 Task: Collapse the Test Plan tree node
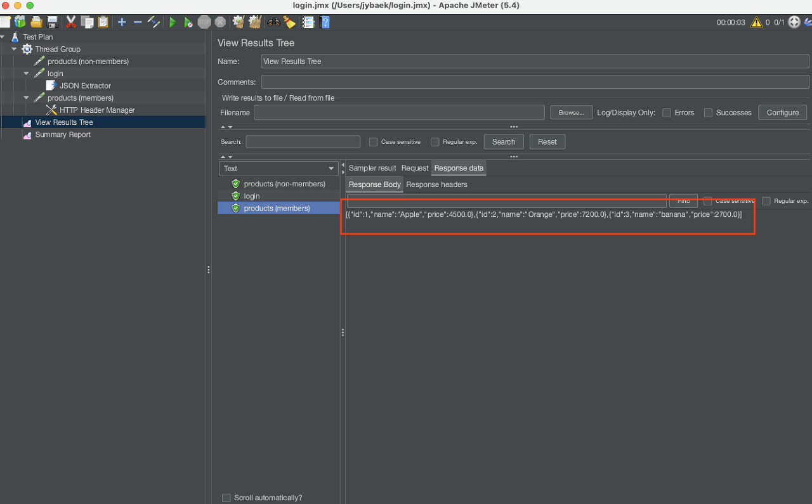tap(3, 37)
